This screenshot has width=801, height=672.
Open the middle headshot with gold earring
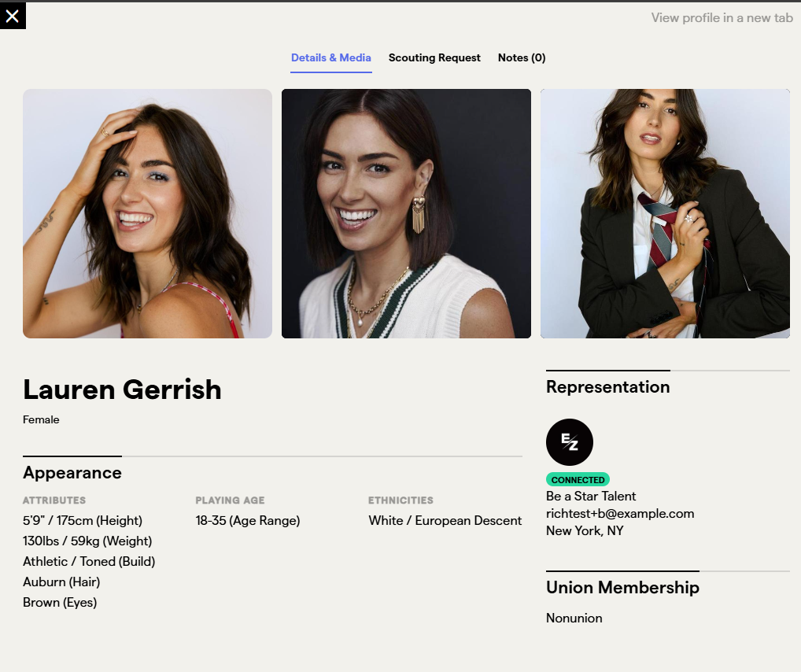[406, 213]
